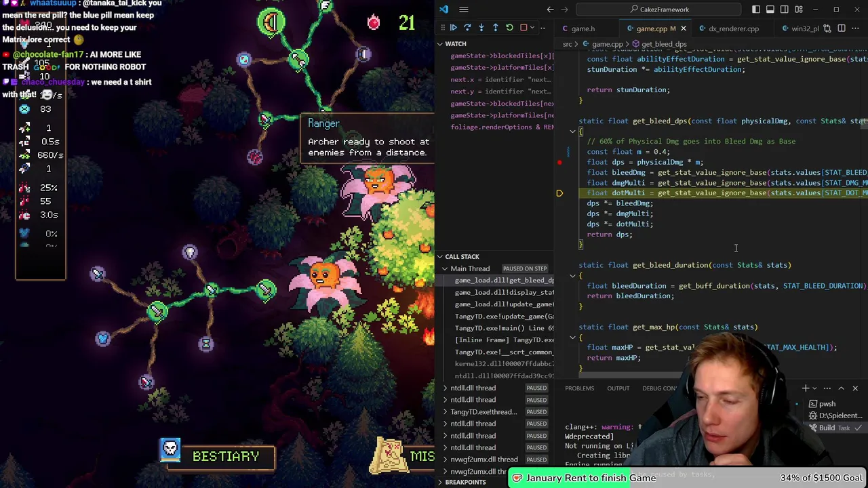
Task: Toggle the primary side bar
Action: pyautogui.click(x=756, y=9)
